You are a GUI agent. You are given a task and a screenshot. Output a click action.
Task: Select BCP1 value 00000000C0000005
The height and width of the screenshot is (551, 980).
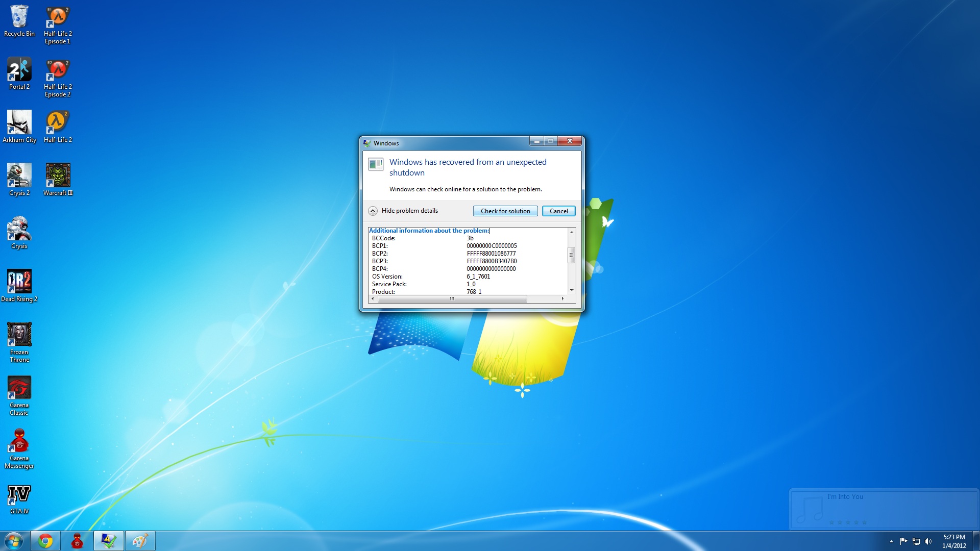(x=492, y=246)
